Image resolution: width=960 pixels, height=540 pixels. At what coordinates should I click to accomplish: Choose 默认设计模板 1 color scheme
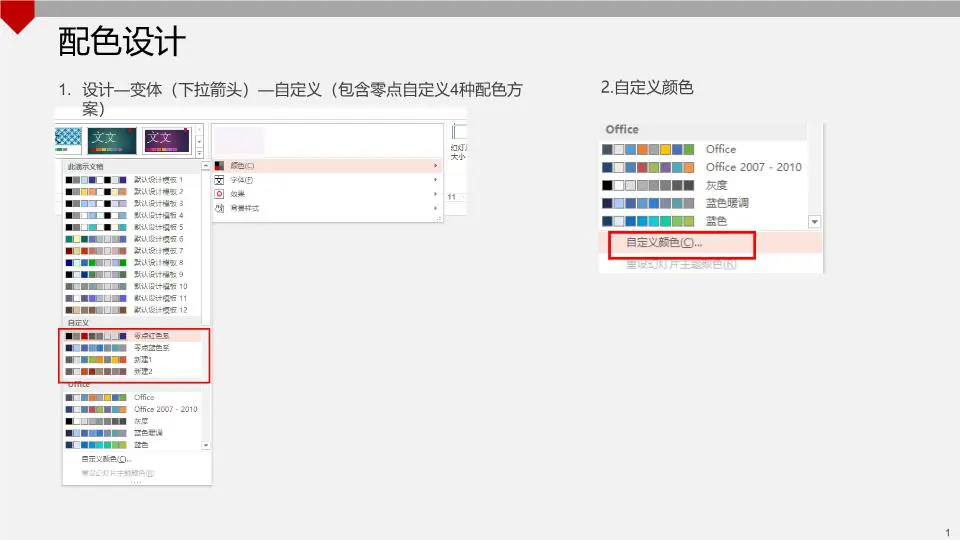point(132,180)
